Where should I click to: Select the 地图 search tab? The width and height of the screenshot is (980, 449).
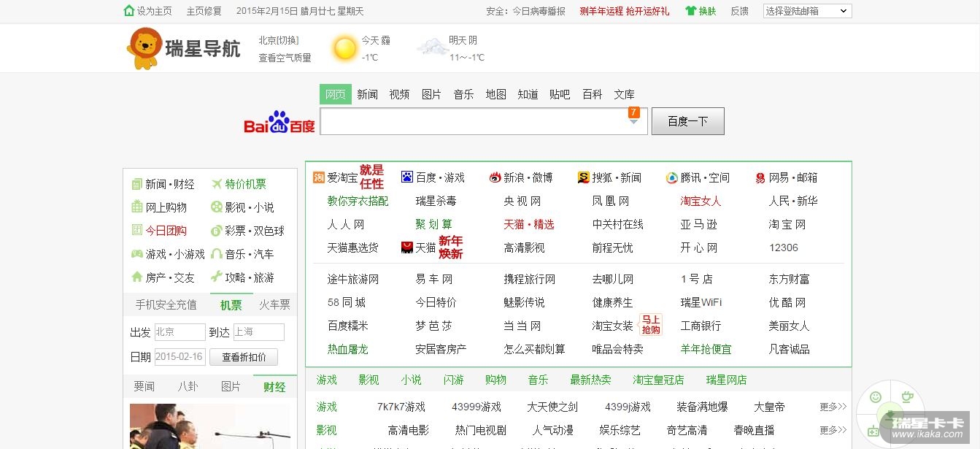click(x=496, y=94)
